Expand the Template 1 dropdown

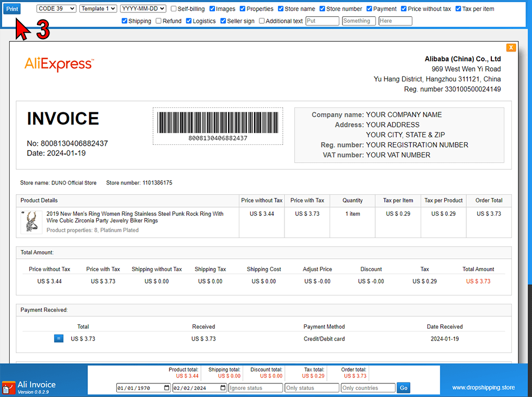[x=98, y=9]
